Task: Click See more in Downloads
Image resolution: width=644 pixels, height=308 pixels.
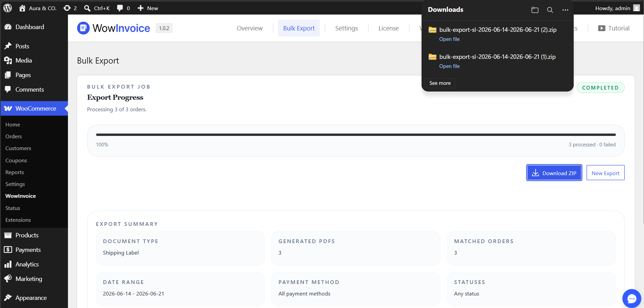Action: [440, 83]
